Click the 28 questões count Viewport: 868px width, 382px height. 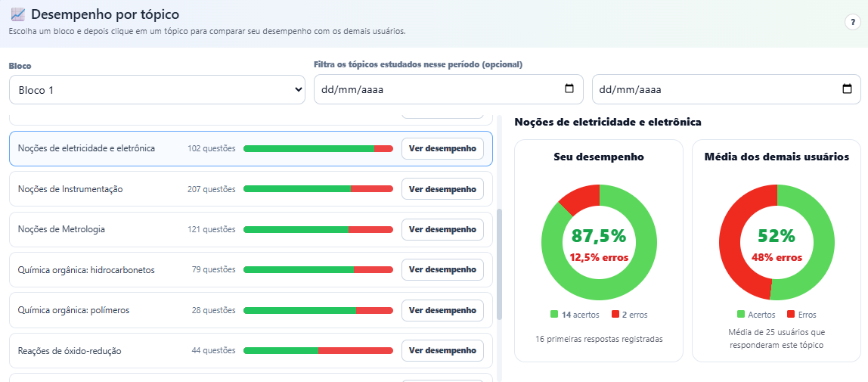pyautogui.click(x=214, y=310)
